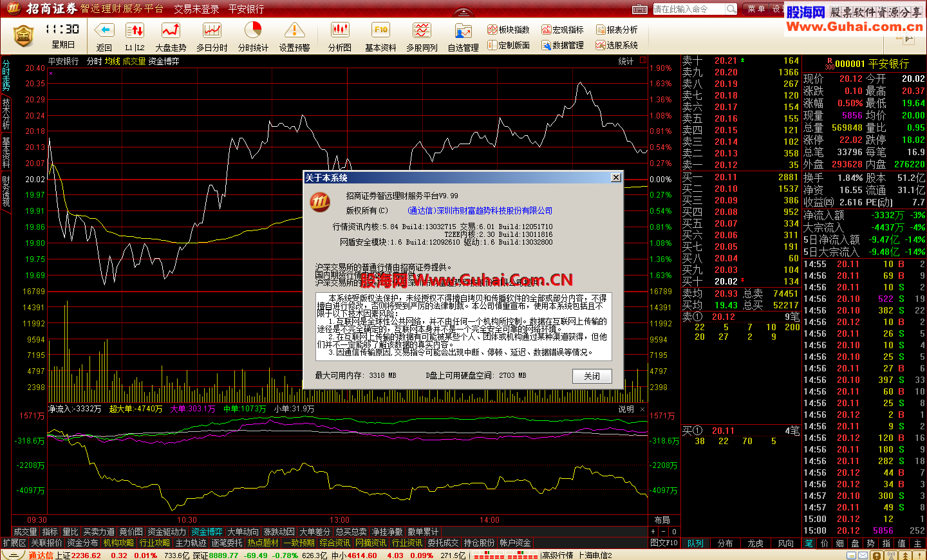The height and width of the screenshot is (560, 927).
Task: Click the minus zoom button below chart
Action: pyautogui.click(x=664, y=532)
